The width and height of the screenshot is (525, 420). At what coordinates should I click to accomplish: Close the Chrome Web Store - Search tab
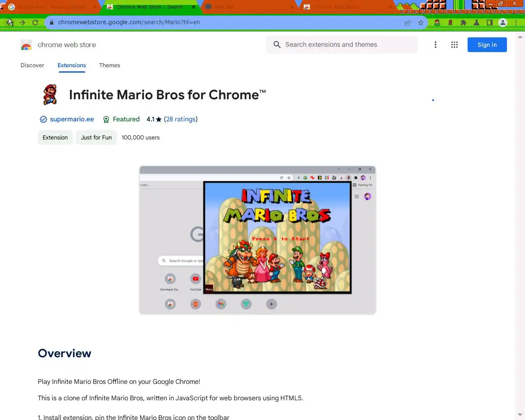[194, 7]
